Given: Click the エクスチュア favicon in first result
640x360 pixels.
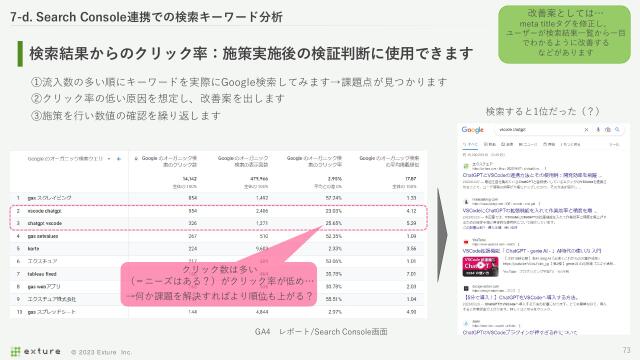Looking at the screenshot, I should pos(466,166).
